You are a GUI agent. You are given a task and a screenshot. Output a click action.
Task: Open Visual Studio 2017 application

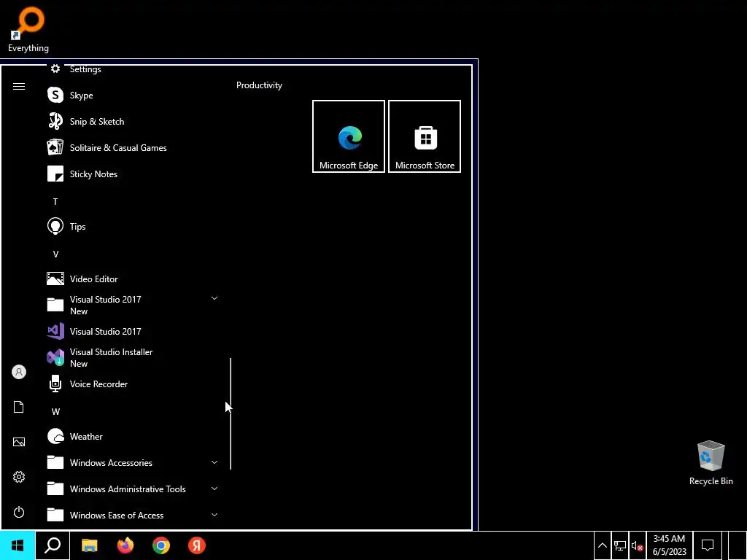click(133, 331)
